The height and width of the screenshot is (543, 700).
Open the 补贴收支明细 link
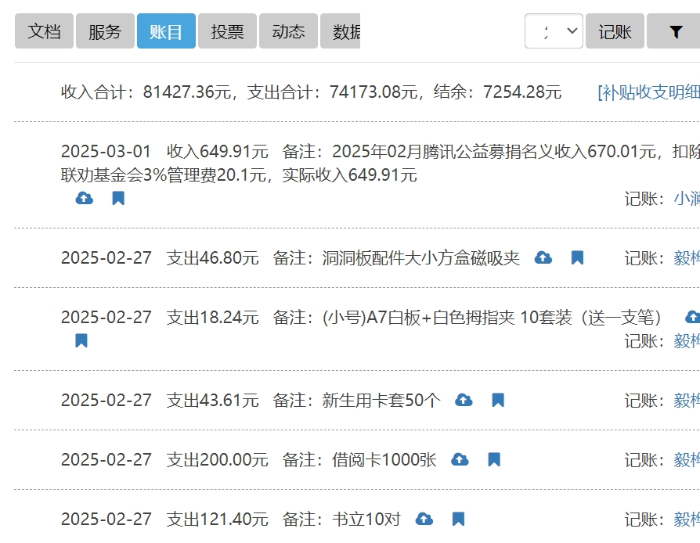648,92
